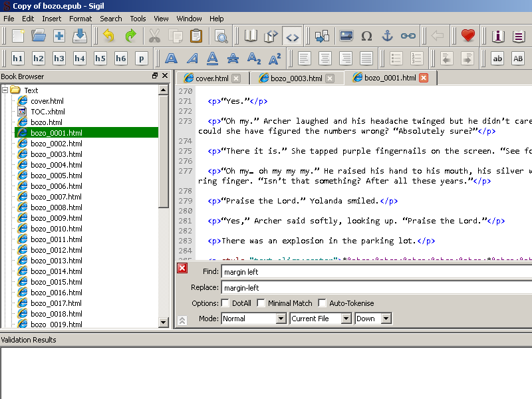Collapse the Text folder in Book Browser
The height and width of the screenshot is (399, 532).
point(5,90)
